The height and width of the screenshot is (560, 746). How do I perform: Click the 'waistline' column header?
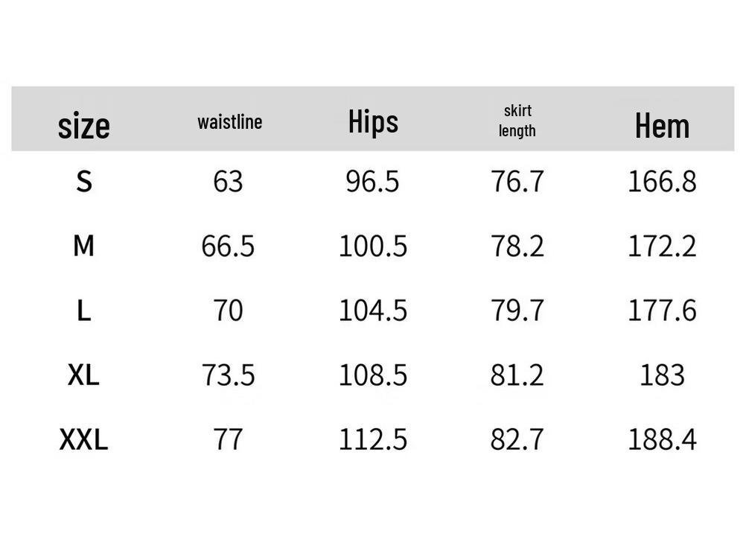coord(229,121)
